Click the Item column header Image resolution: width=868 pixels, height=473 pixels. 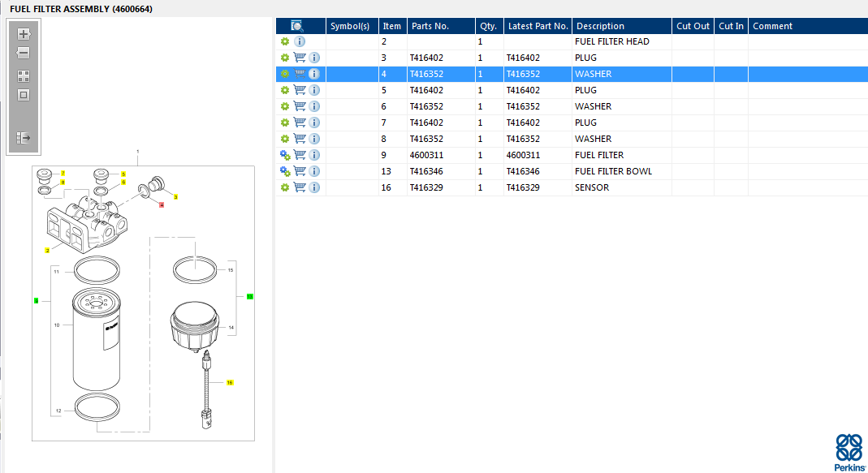(x=392, y=26)
